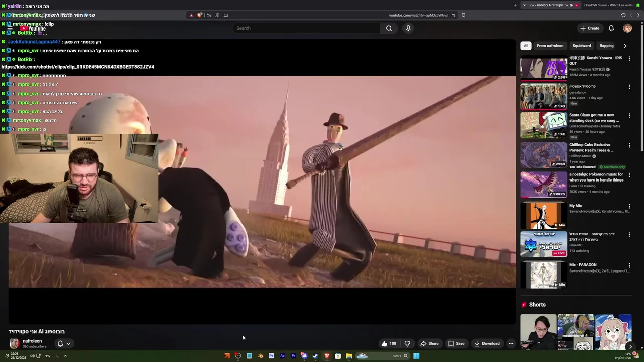Click the Download button

click(x=487, y=344)
